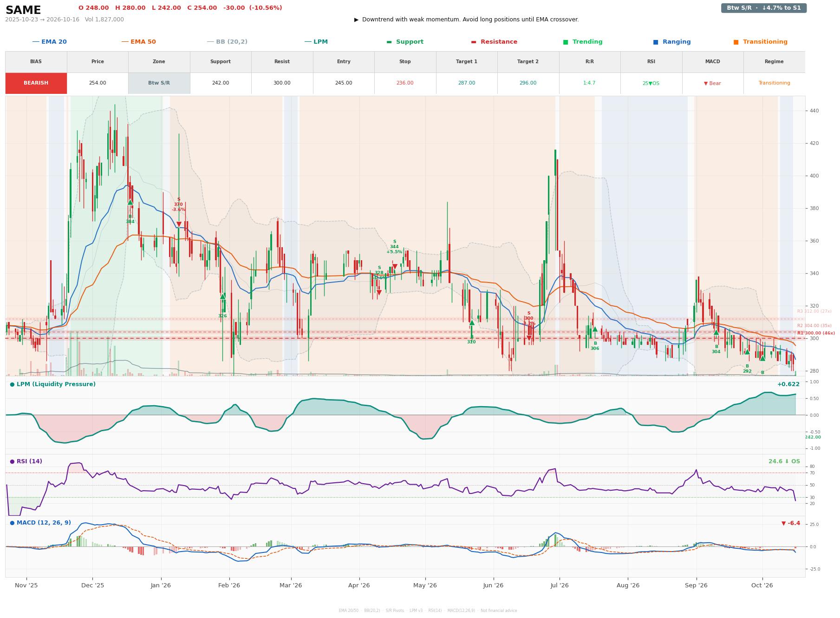The width and height of the screenshot is (840, 618).
Task: Click the buy arrow labeled 304
Action: pos(716,332)
